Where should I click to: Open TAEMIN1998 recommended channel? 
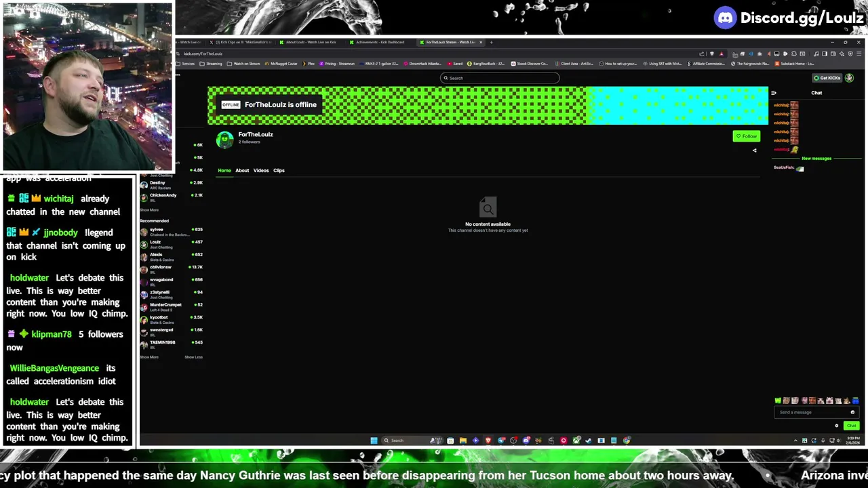pyautogui.click(x=171, y=344)
